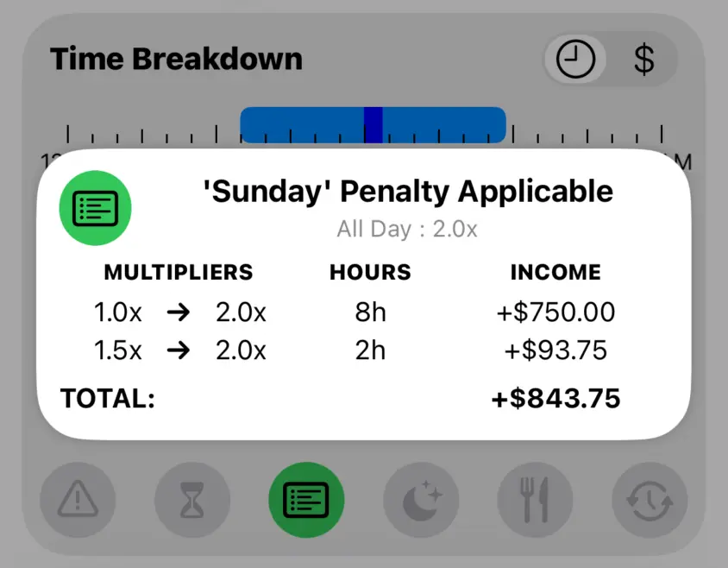
Task: Open the alerts warning triangle icon
Action: (x=78, y=501)
